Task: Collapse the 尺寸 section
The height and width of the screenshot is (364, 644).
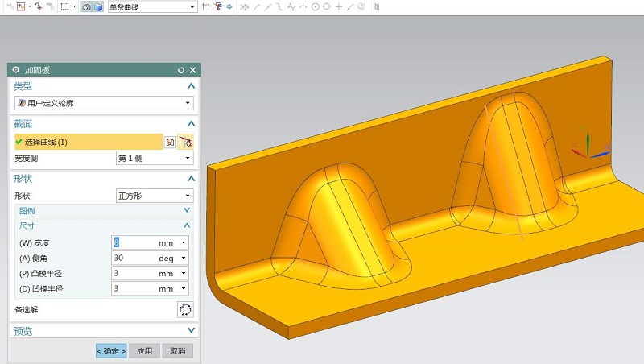Action: (x=188, y=225)
